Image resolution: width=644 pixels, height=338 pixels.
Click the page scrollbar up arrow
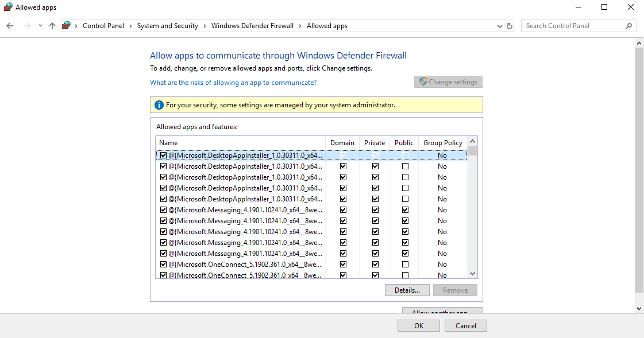pyautogui.click(x=639, y=42)
